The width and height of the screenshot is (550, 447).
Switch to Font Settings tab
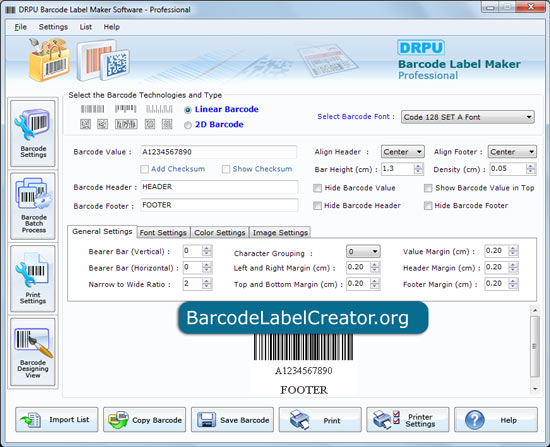coord(163,233)
